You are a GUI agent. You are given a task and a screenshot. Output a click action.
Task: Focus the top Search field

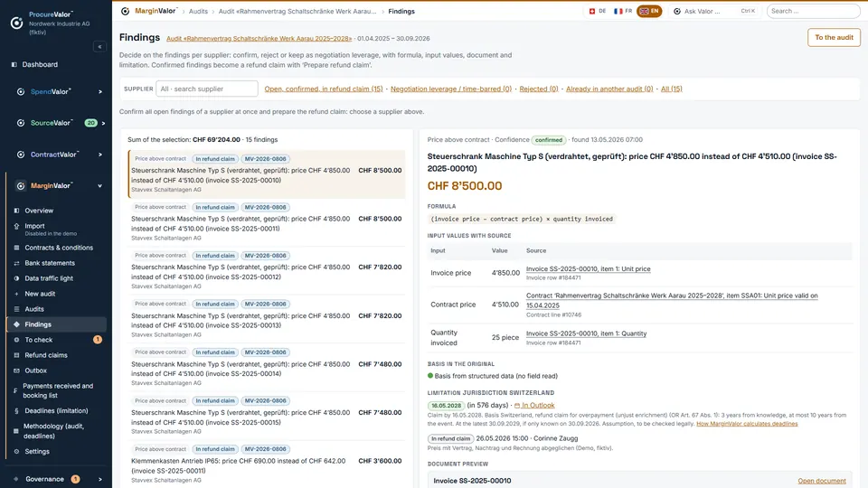pyautogui.click(x=813, y=11)
